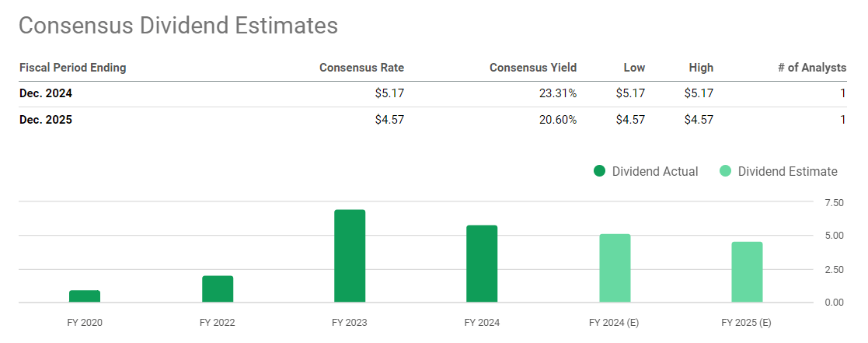Click the Consensus Yield column header
868x343 pixels.
(533, 68)
